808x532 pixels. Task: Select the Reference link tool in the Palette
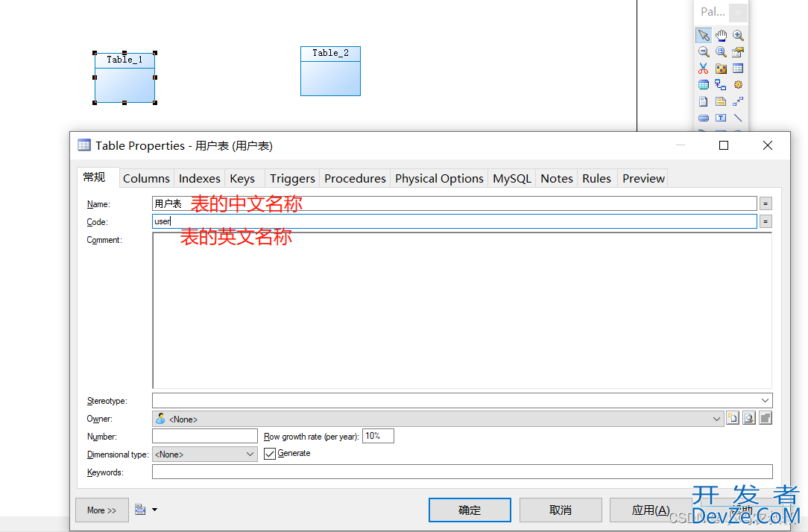pyautogui.click(x=721, y=85)
